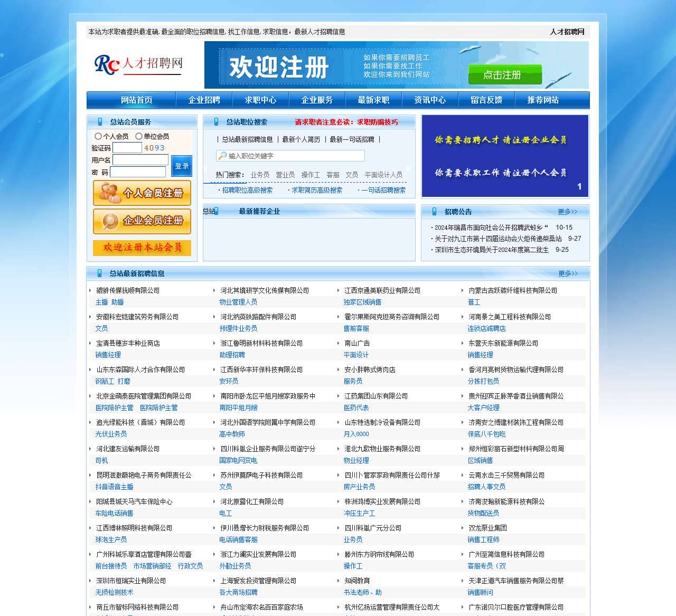676x616 pixels.
Task: Open the 高中教师 job listing
Action: (232, 434)
